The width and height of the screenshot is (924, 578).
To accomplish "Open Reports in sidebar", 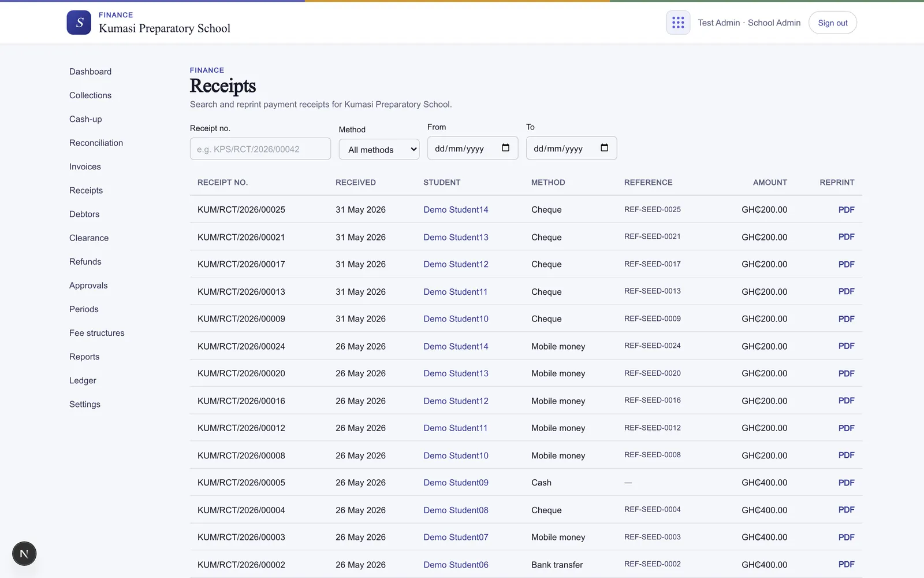I will coord(84,357).
